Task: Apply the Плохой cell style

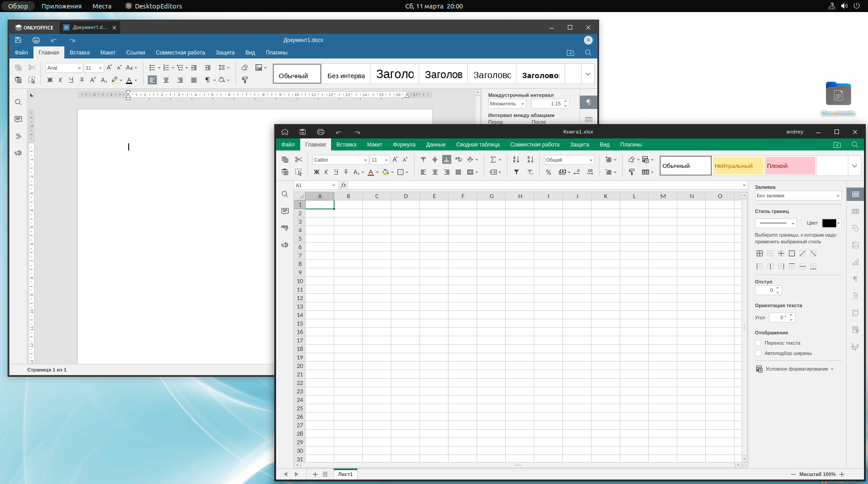Action: [790, 166]
